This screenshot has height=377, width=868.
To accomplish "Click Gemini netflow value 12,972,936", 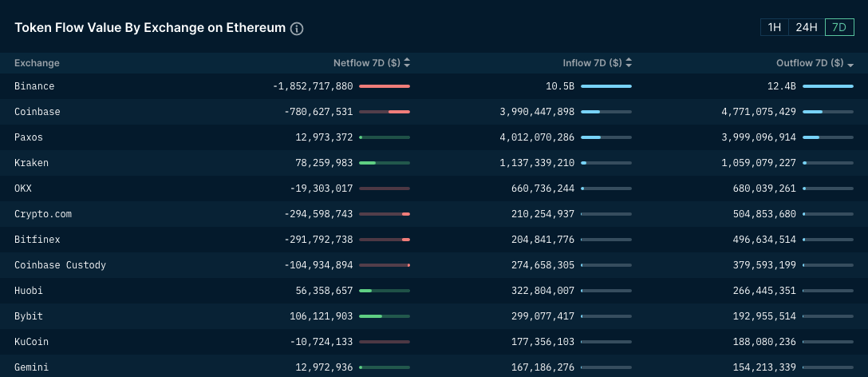I will point(324,367).
